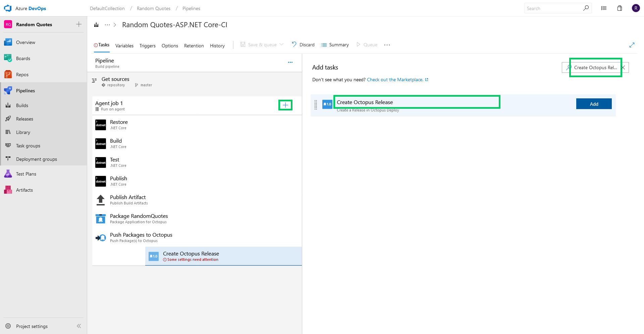Click the Add tasks search field
The height and width of the screenshot is (334, 644).
click(x=595, y=67)
